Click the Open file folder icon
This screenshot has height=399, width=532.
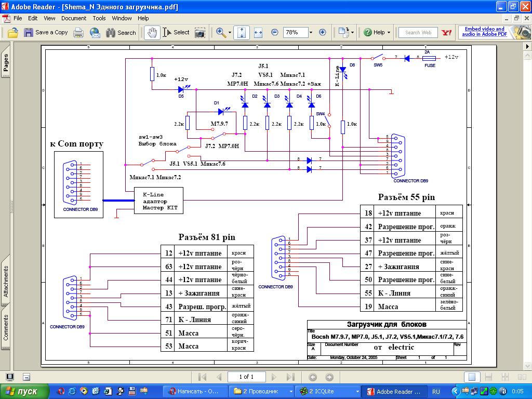click(x=13, y=33)
